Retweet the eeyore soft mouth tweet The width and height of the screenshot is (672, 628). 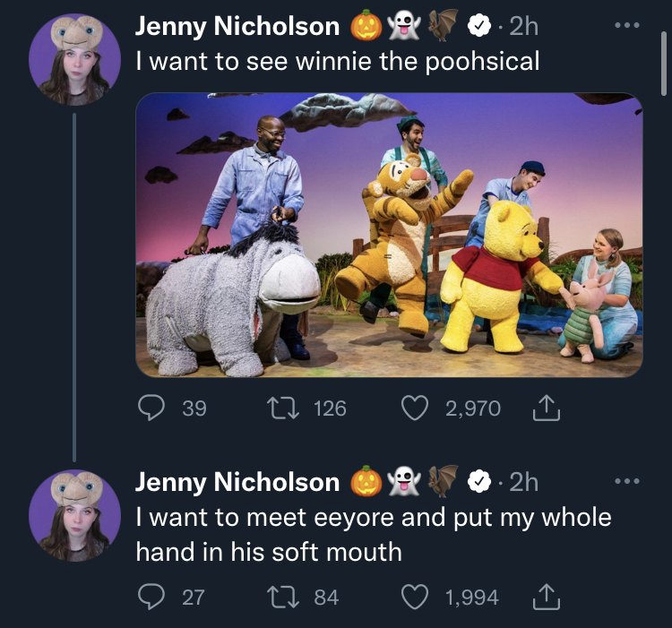point(283,598)
